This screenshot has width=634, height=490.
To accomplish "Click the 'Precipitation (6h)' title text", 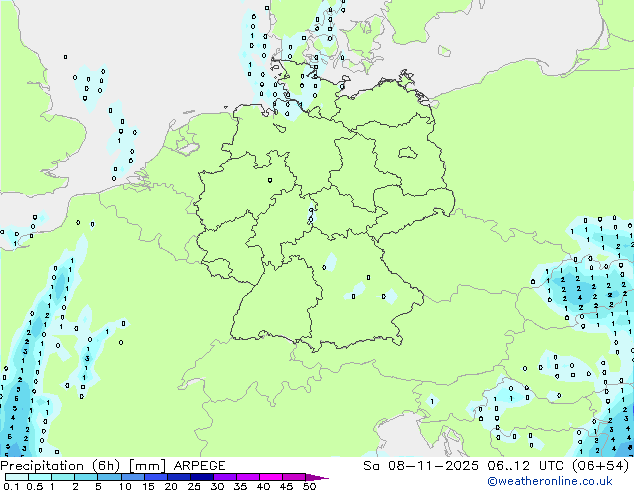I will 60,466.
